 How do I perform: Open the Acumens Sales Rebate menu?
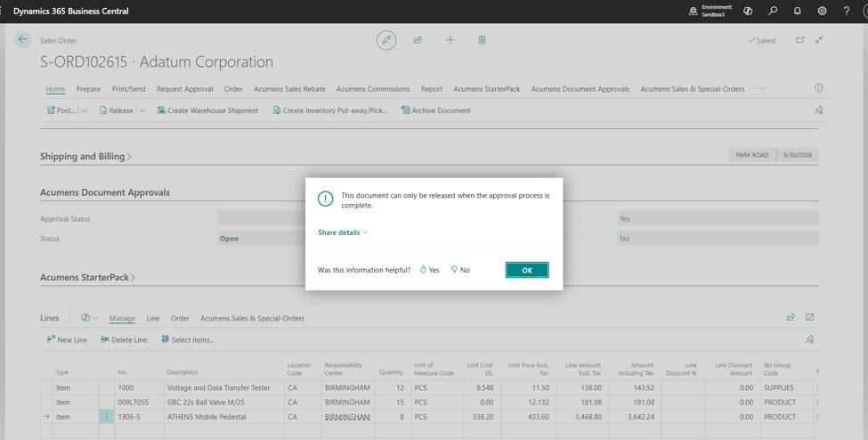pos(289,89)
